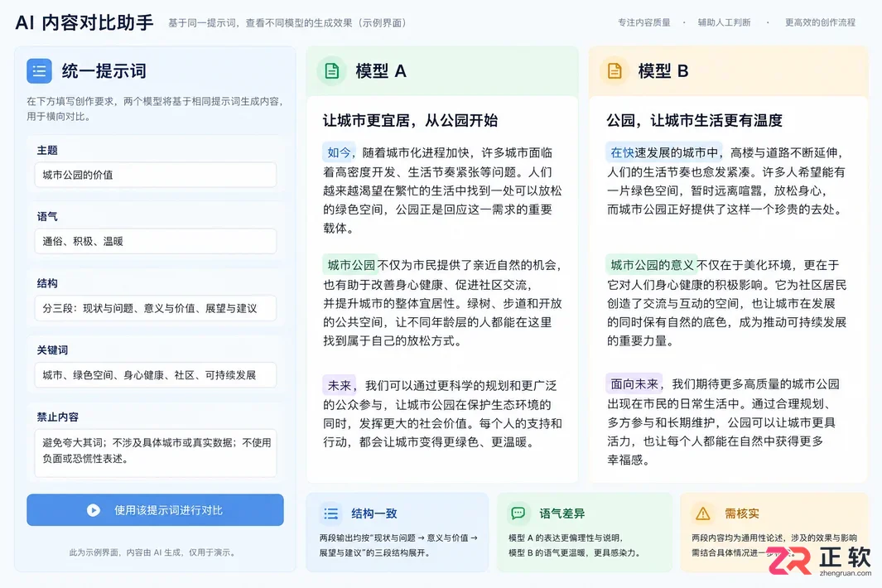Click the highlighted 未来 tag in Model A

tap(340, 385)
